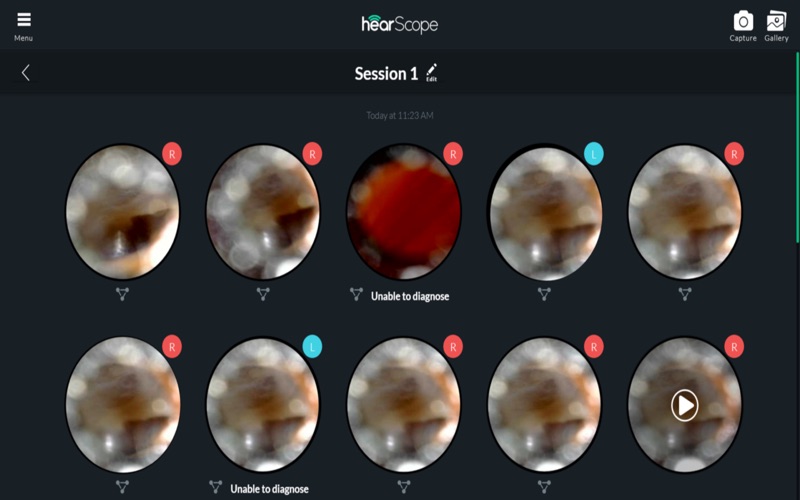800x500 pixels.
Task: Open the third ear image in the bottom row
Action: [404, 405]
